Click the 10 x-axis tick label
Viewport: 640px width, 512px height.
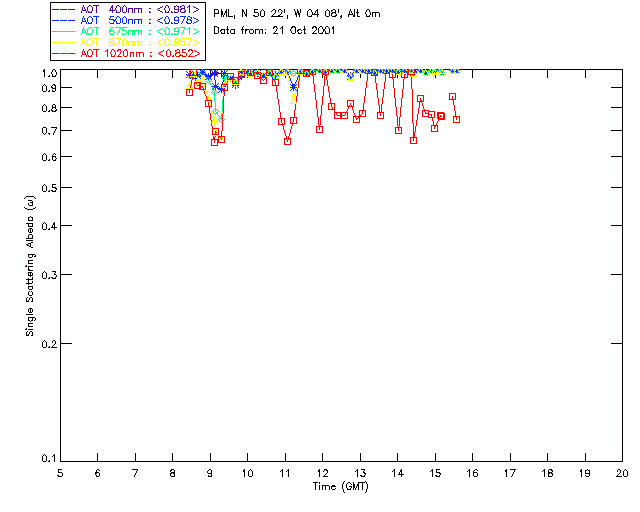coord(247,473)
